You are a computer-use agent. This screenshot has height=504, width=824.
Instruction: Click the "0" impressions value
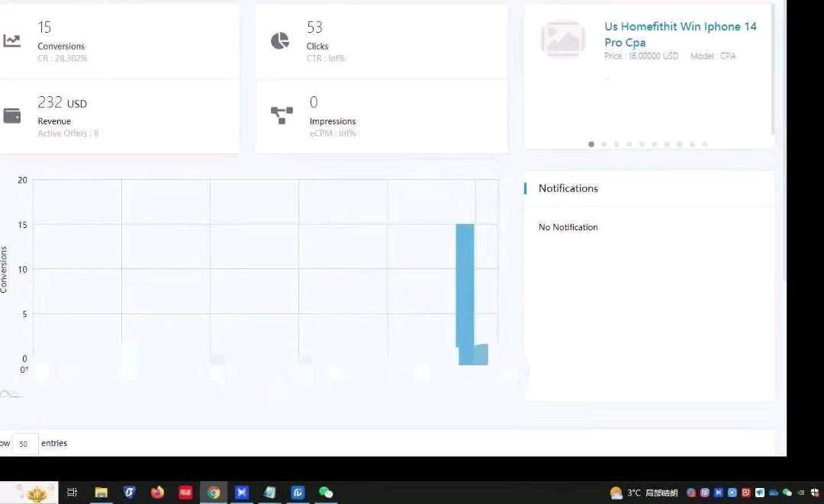click(x=314, y=102)
